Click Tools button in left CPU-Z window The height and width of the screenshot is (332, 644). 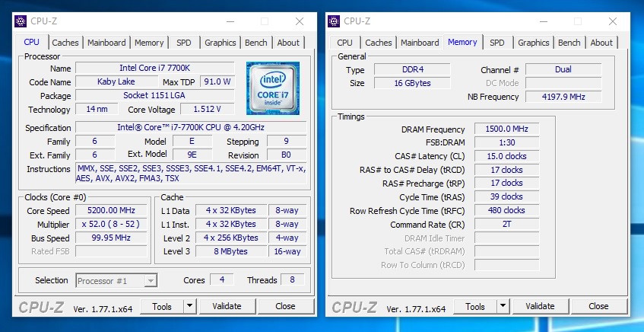tap(162, 307)
